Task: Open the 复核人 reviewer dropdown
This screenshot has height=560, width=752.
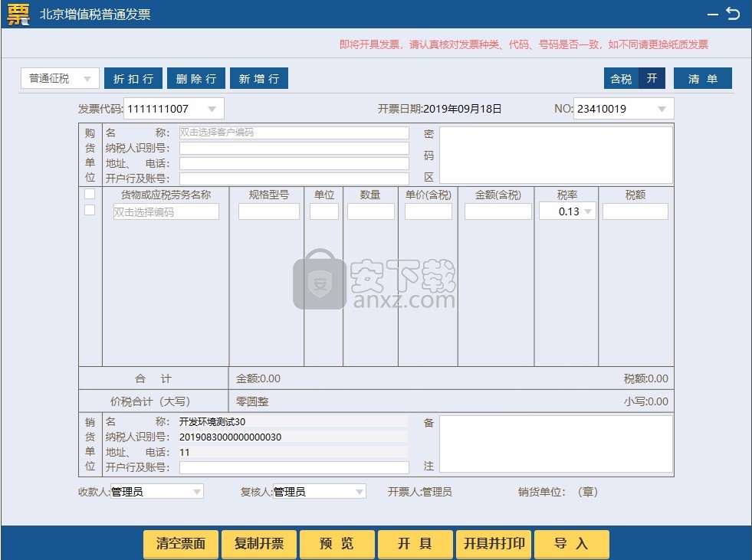Action: (x=359, y=492)
